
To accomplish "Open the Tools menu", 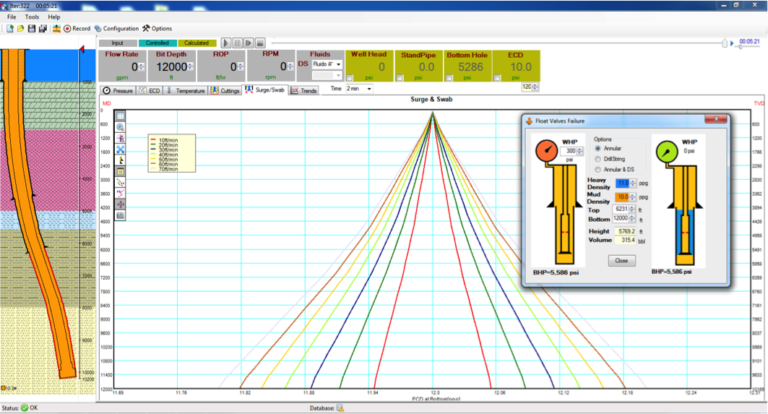I will click(32, 17).
